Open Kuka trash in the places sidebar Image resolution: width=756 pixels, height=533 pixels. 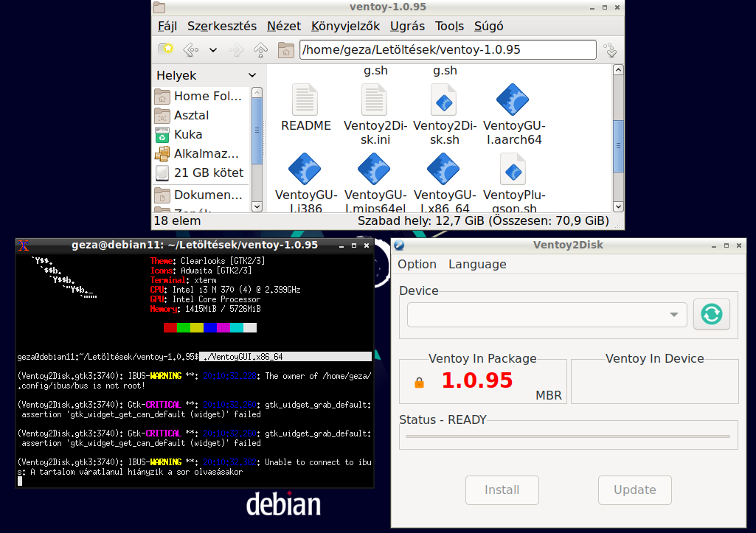[201, 134]
